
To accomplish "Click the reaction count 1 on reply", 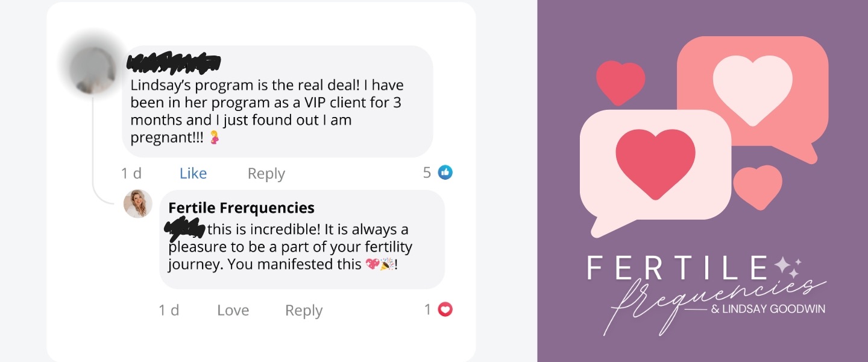I will (x=427, y=310).
